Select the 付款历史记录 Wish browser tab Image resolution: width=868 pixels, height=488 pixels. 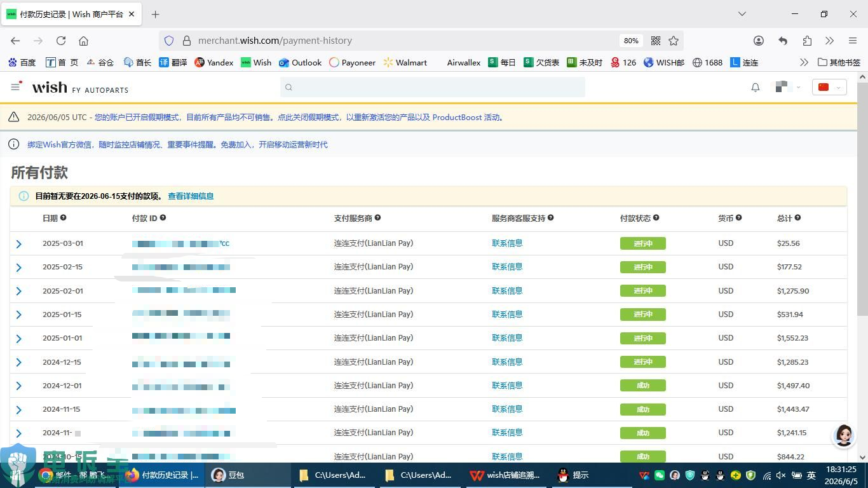(x=71, y=14)
